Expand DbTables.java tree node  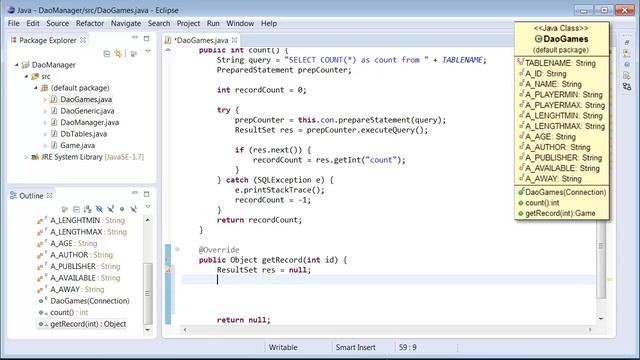coord(45,133)
